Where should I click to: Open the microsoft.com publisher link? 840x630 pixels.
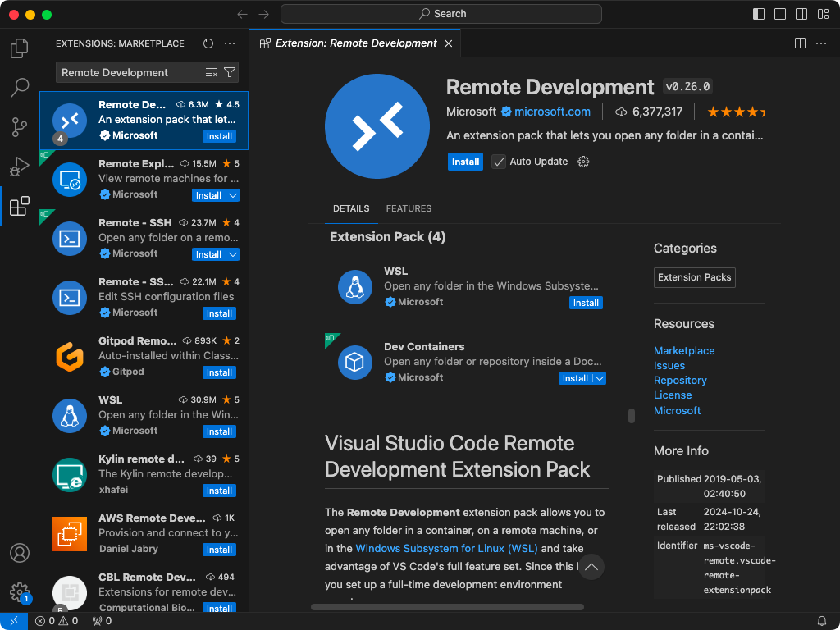552,112
